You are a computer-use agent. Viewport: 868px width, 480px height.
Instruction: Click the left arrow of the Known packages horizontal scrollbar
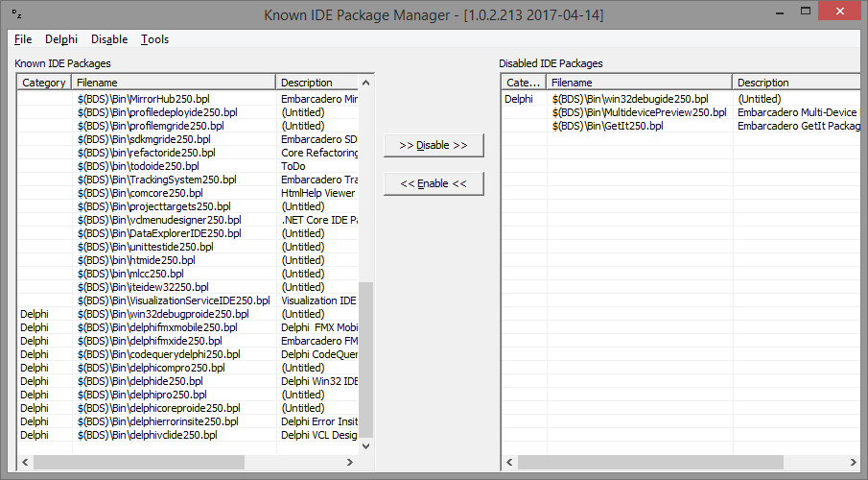25,462
